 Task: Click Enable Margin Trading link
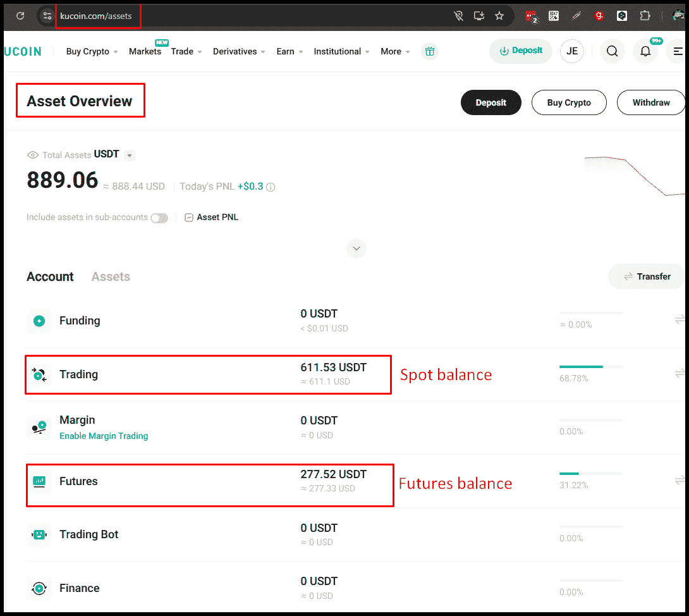tap(104, 436)
